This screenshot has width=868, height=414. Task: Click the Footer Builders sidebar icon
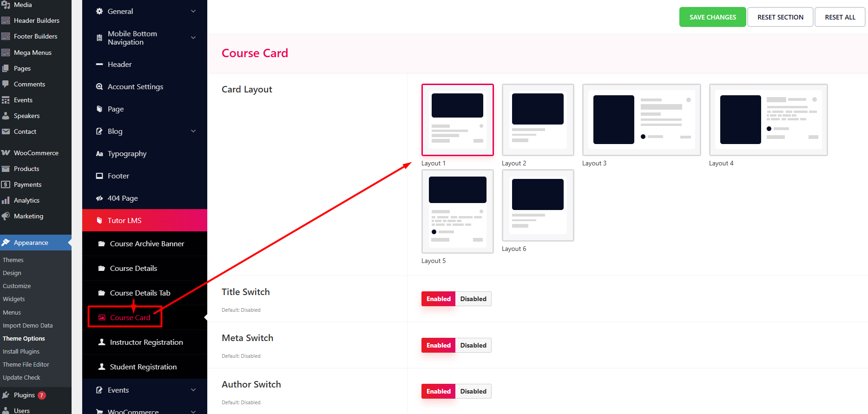click(x=6, y=36)
